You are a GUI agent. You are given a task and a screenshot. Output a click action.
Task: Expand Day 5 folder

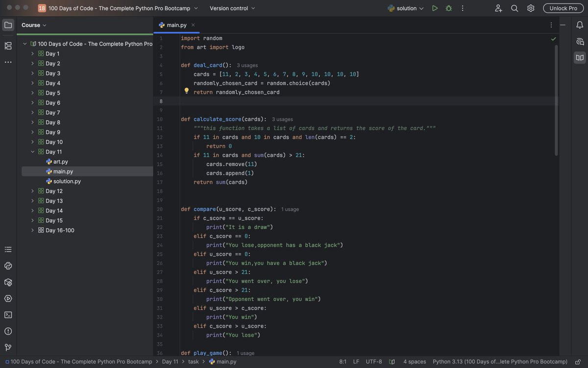[x=32, y=93]
